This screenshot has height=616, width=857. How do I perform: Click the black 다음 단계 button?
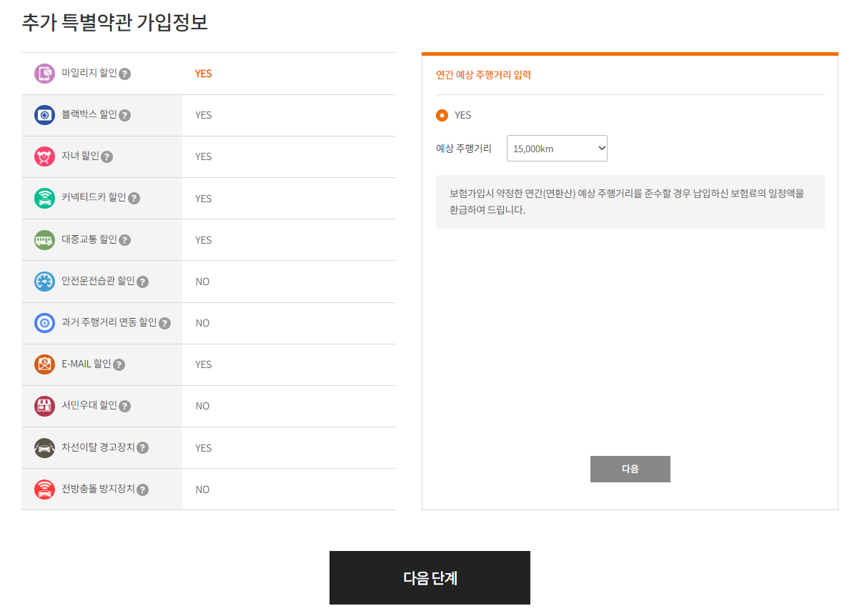point(430,577)
